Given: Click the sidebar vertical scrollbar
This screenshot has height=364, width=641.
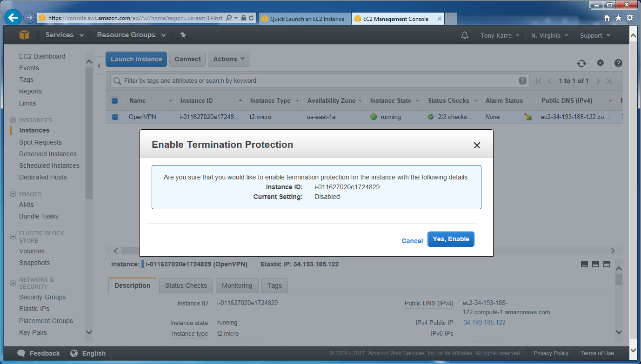Looking at the screenshot, I should point(89,132).
